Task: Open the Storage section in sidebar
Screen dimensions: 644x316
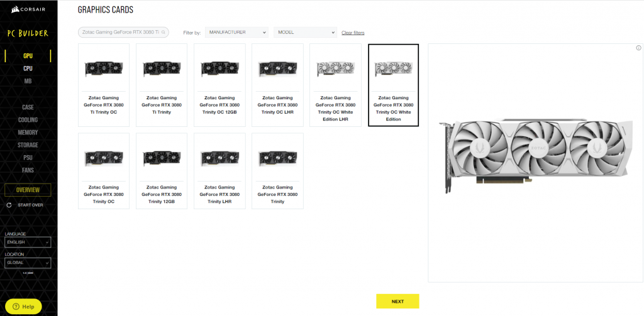Action: pos(28,145)
